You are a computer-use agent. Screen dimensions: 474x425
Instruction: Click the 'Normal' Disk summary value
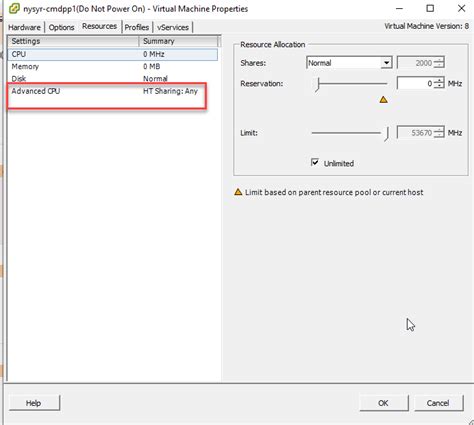155,79
